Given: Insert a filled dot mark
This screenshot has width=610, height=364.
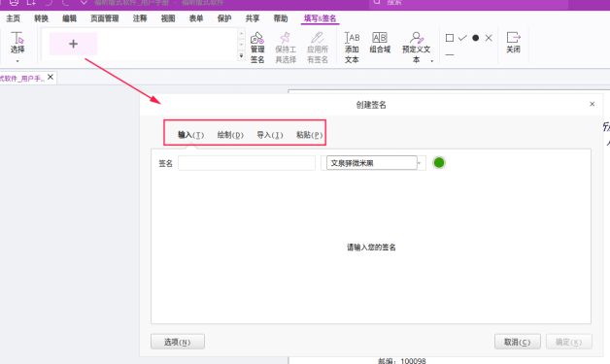Looking at the screenshot, I should point(475,38).
